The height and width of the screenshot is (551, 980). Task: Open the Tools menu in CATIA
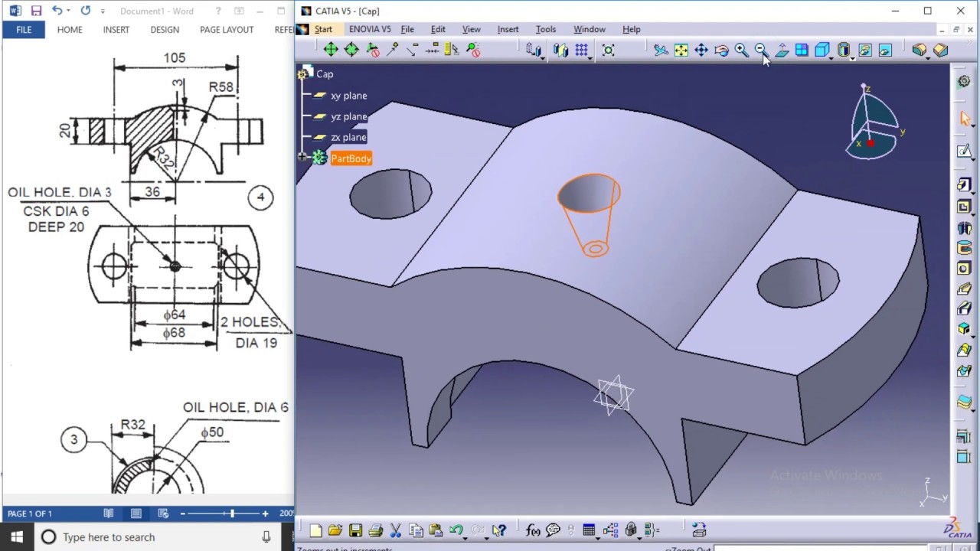[x=546, y=29]
